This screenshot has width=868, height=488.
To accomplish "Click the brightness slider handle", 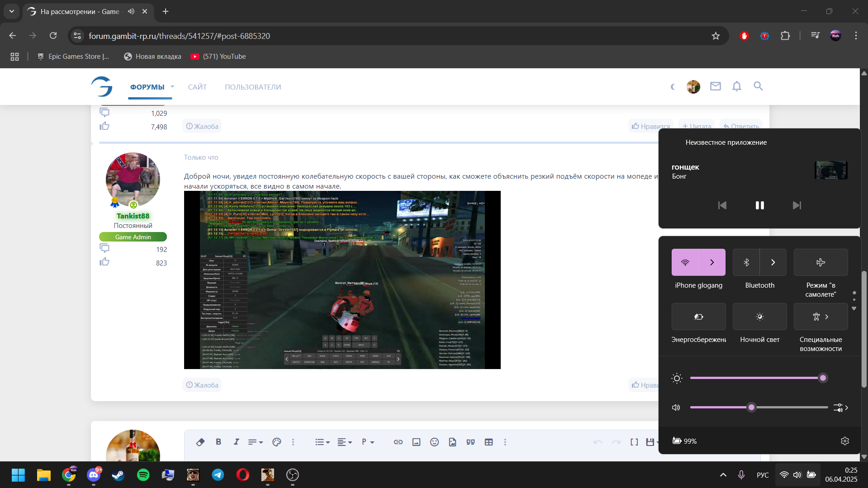I will tap(823, 378).
